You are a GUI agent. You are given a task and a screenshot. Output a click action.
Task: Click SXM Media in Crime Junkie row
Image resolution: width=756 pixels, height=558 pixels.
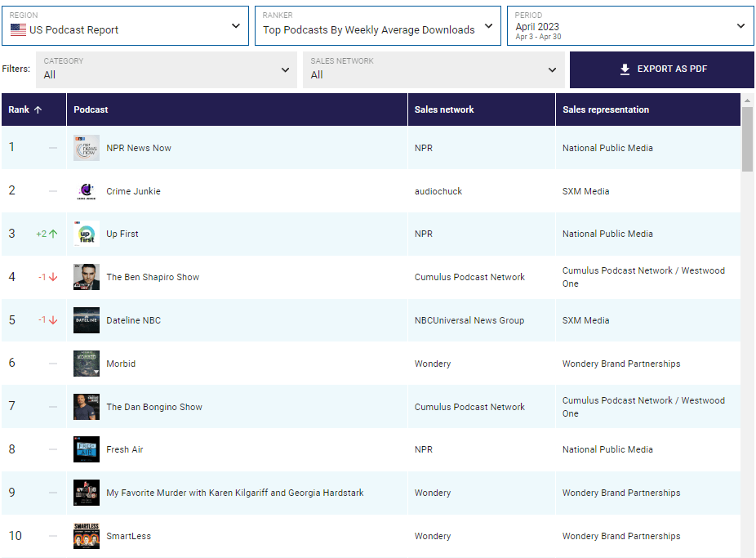click(586, 191)
